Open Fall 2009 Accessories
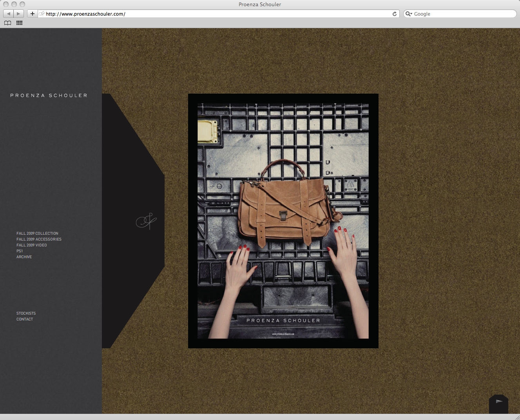 pyautogui.click(x=39, y=239)
